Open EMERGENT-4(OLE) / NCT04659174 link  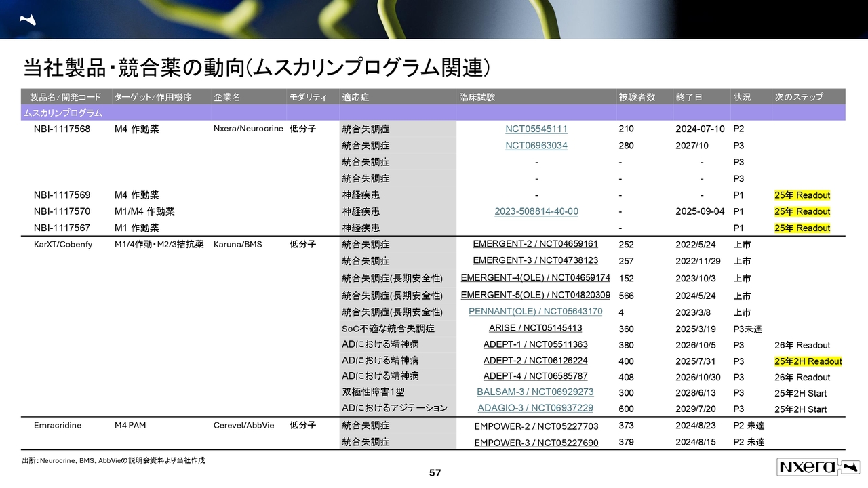tap(535, 277)
